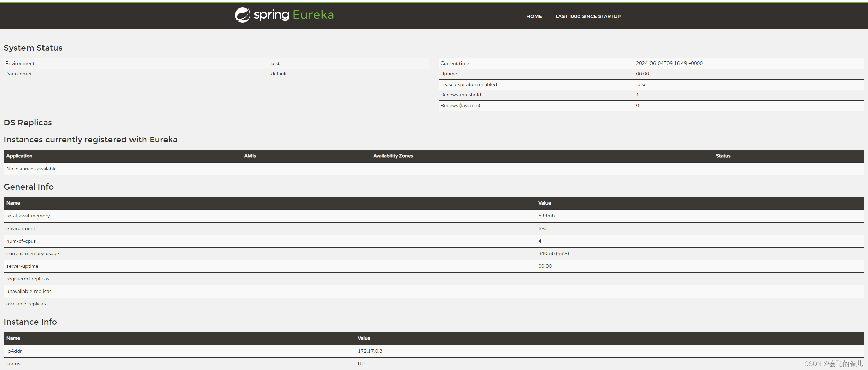Viewport: 868px width, 370px height.
Task: Click the total-avail-memory row
Action: pyautogui.click(x=28, y=216)
